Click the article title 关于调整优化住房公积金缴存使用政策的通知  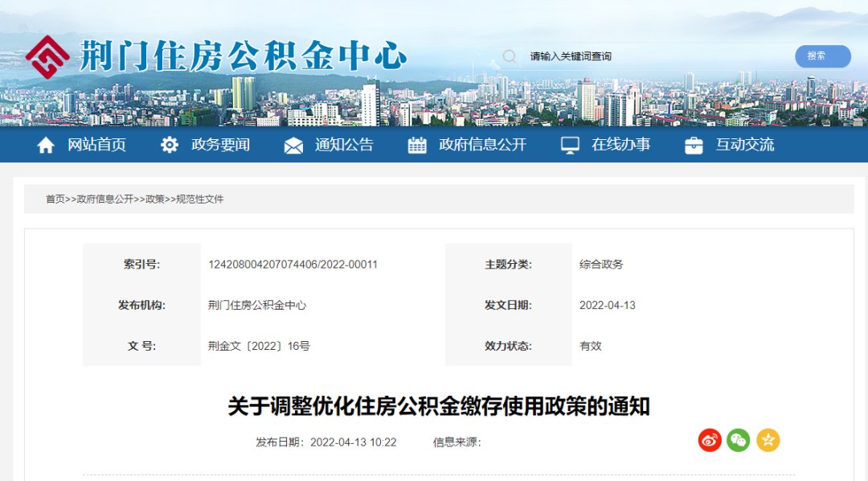(x=439, y=406)
